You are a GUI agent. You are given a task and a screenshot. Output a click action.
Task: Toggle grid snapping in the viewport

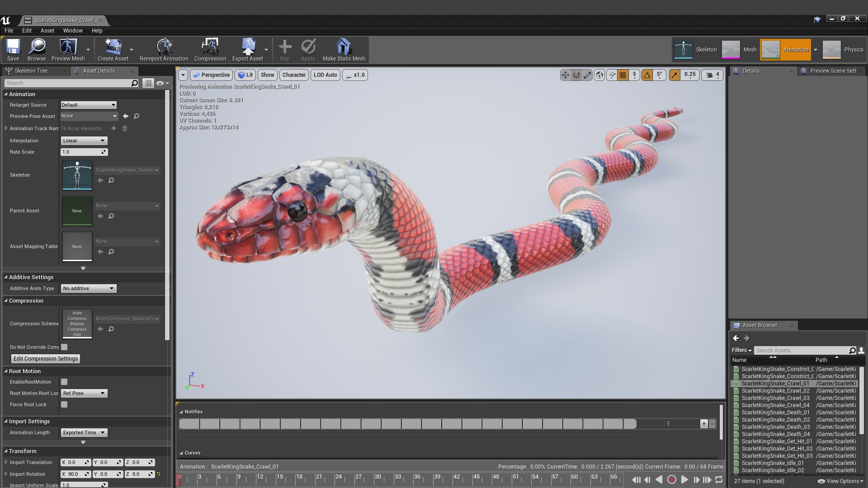tap(623, 75)
